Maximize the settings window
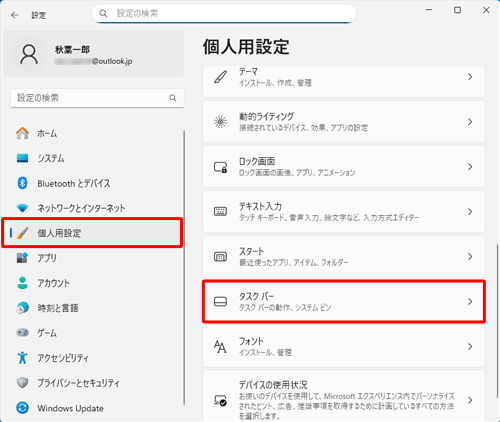This screenshot has height=422, width=500. (458, 10)
